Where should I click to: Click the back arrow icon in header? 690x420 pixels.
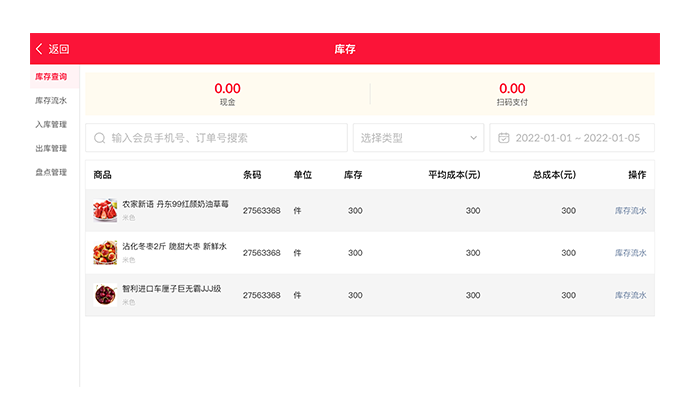(x=39, y=49)
